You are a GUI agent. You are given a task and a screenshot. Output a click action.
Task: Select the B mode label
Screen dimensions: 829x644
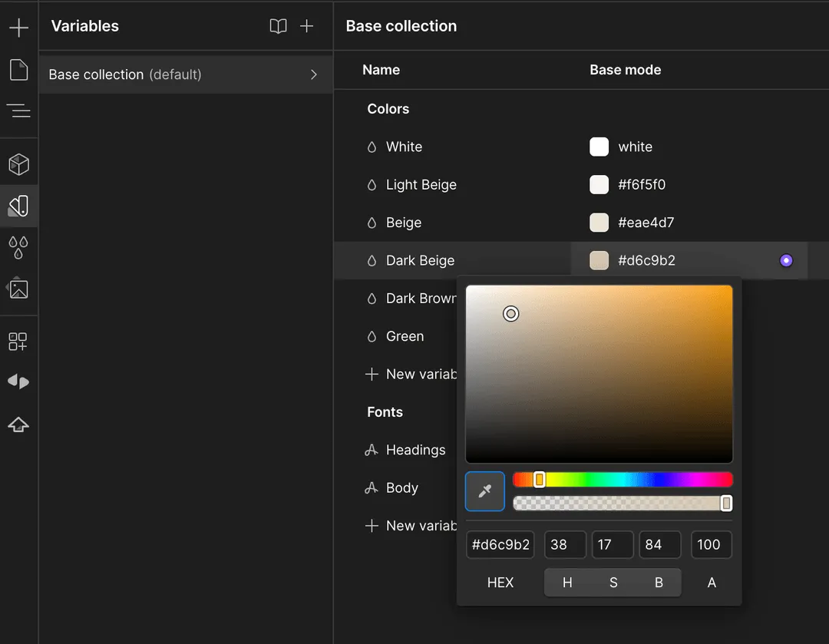[x=659, y=583]
